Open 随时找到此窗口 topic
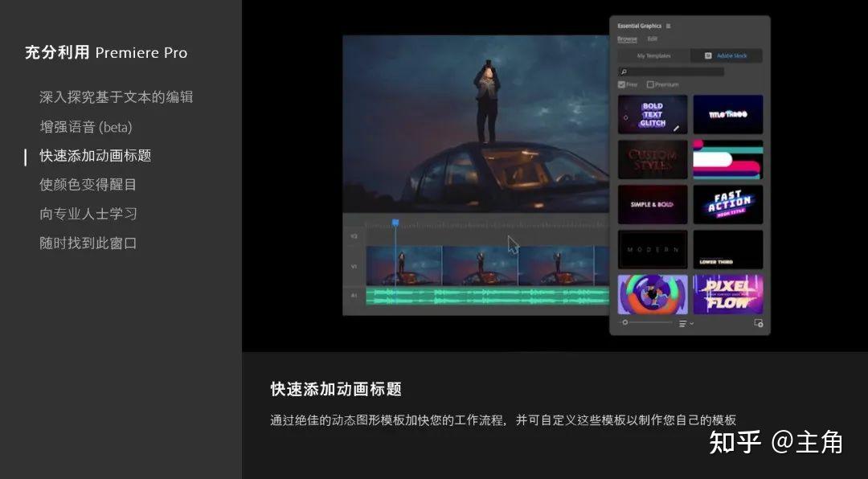This screenshot has width=868, height=479. [x=88, y=243]
